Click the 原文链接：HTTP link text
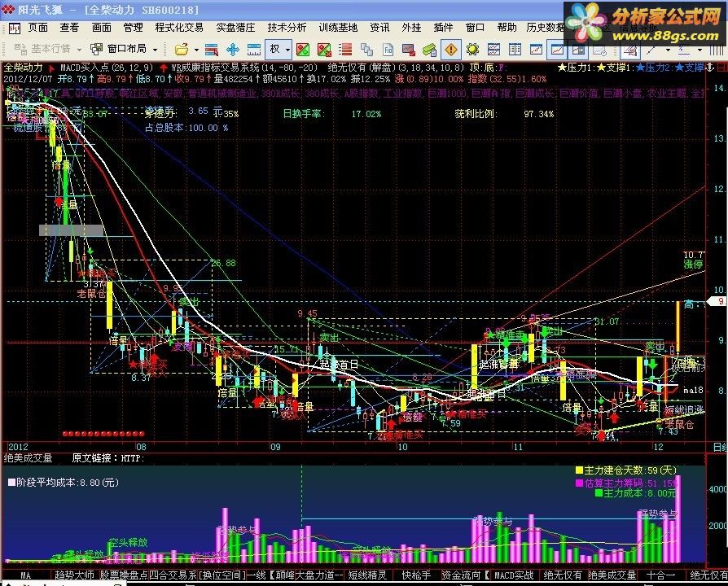728x586 pixels. [108, 458]
